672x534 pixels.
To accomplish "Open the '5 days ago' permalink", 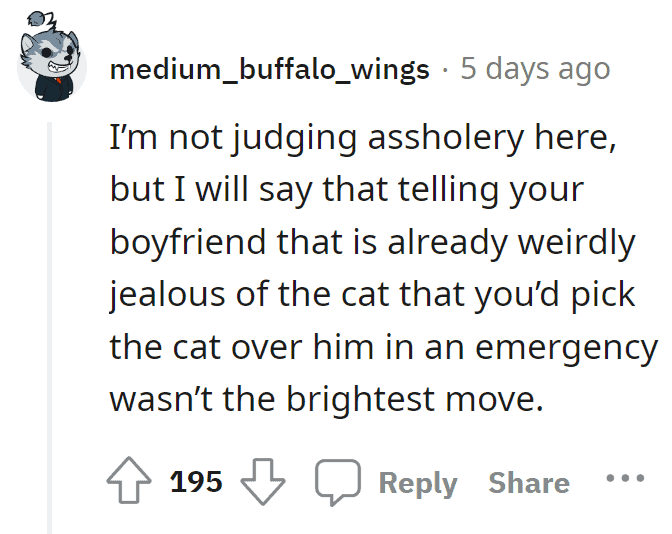I will pyautogui.click(x=535, y=69).
